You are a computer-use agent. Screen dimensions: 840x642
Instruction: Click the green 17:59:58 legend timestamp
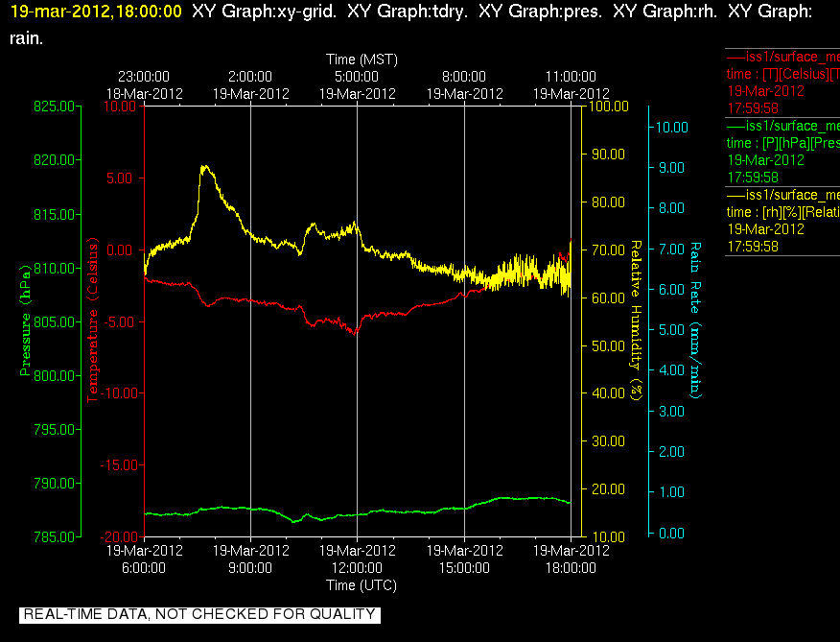[x=753, y=178]
